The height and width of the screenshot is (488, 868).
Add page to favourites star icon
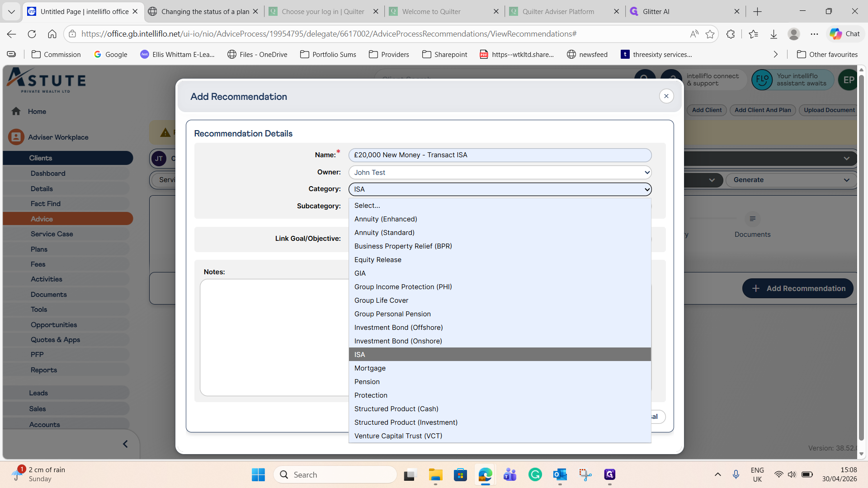[x=710, y=34]
